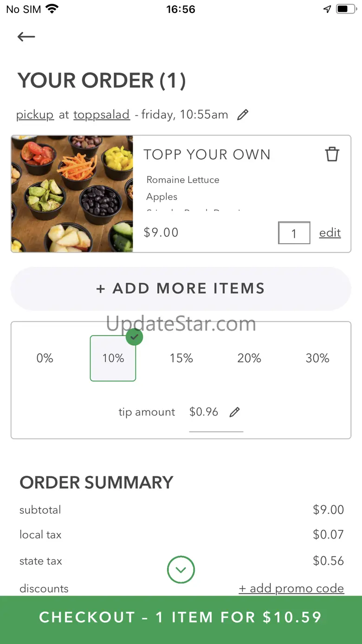Select the 20% tip option
This screenshot has width=362, height=644.
(249, 358)
